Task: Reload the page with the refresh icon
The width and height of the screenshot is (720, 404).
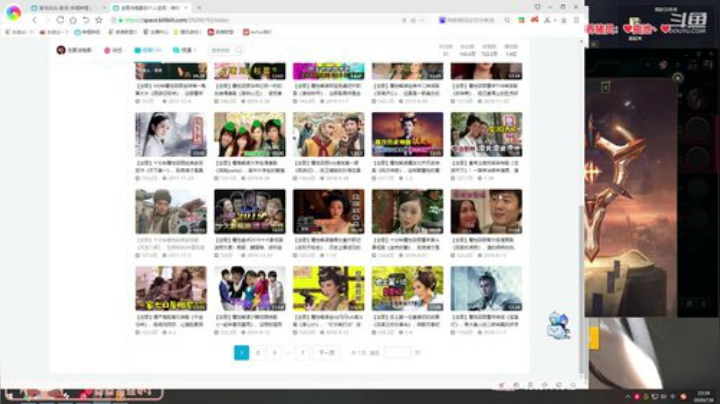Action: point(60,20)
